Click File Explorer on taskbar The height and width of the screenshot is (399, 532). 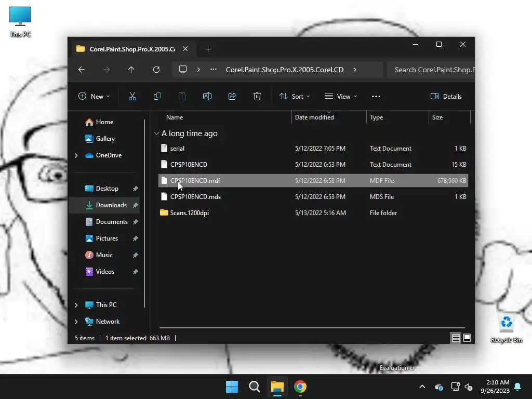point(277,387)
